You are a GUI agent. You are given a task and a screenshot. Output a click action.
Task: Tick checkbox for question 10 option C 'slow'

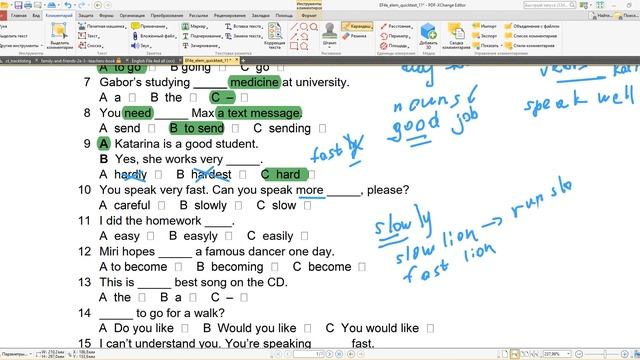point(308,205)
